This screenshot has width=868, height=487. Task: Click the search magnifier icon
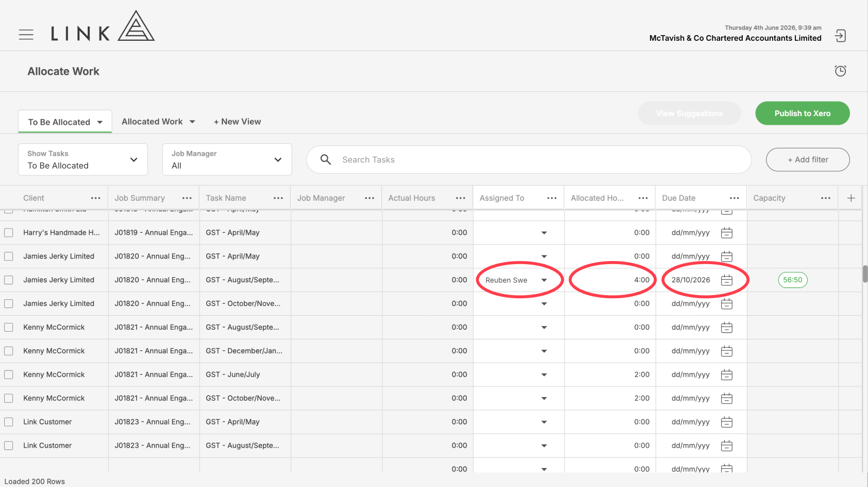pyautogui.click(x=326, y=159)
